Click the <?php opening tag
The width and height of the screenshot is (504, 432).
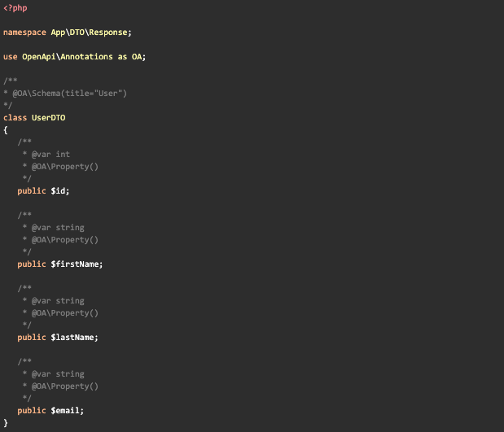[15, 7]
